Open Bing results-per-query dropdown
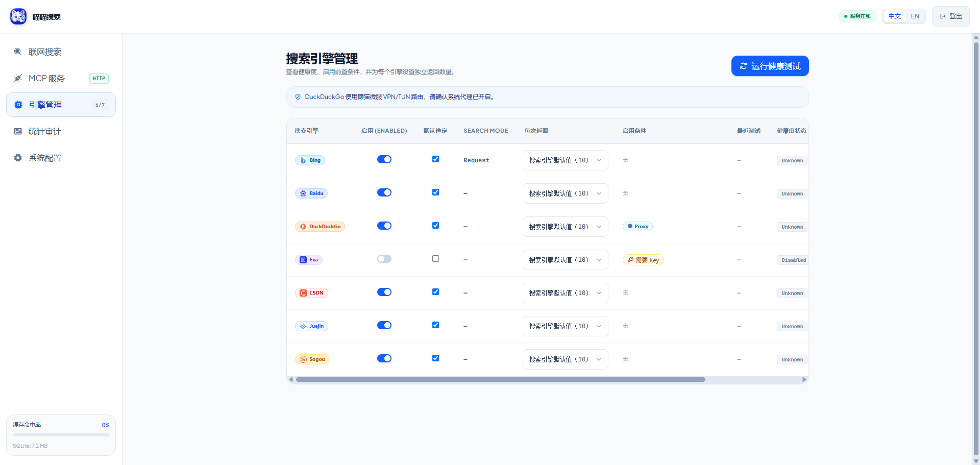The height and width of the screenshot is (465, 980). click(566, 160)
